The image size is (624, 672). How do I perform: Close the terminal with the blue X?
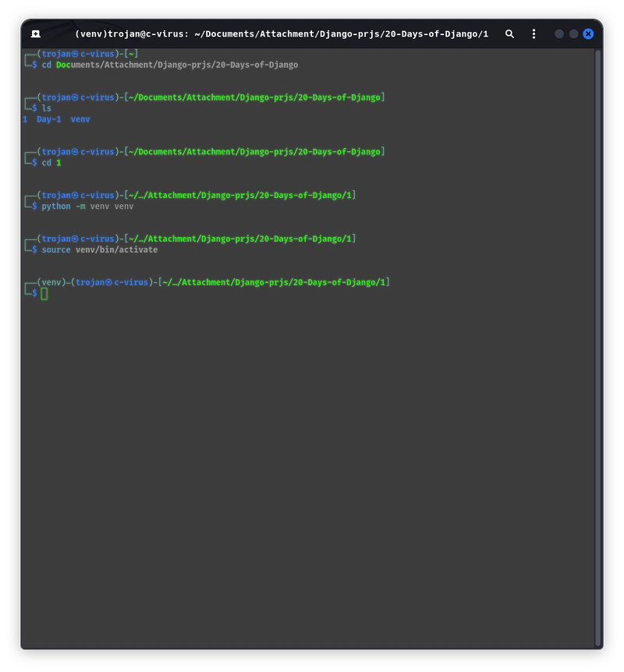(588, 34)
